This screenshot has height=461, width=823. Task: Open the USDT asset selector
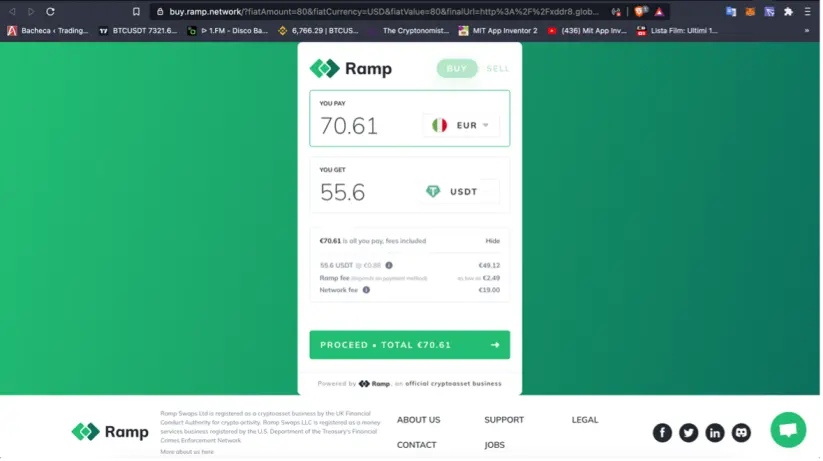click(x=459, y=192)
